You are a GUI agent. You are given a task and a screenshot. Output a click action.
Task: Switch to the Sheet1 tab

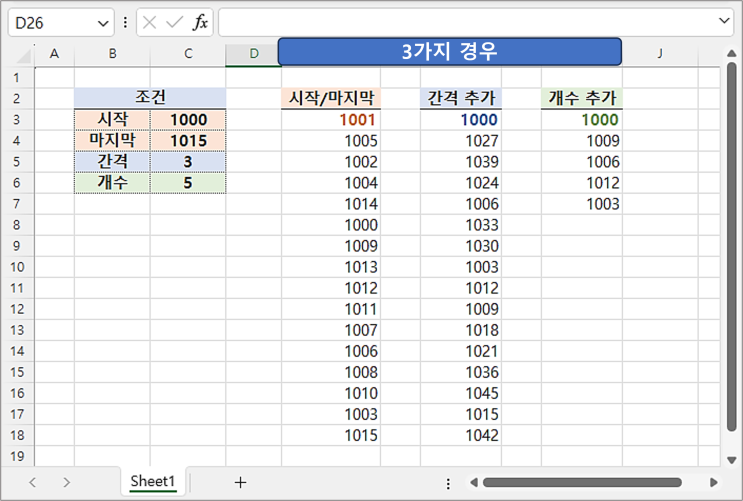[153, 482]
